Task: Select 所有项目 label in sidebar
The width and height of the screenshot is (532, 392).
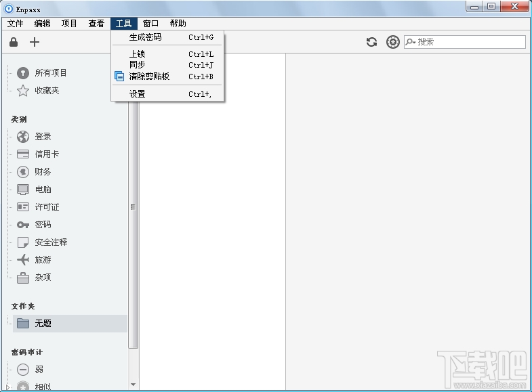Action: click(x=51, y=73)
